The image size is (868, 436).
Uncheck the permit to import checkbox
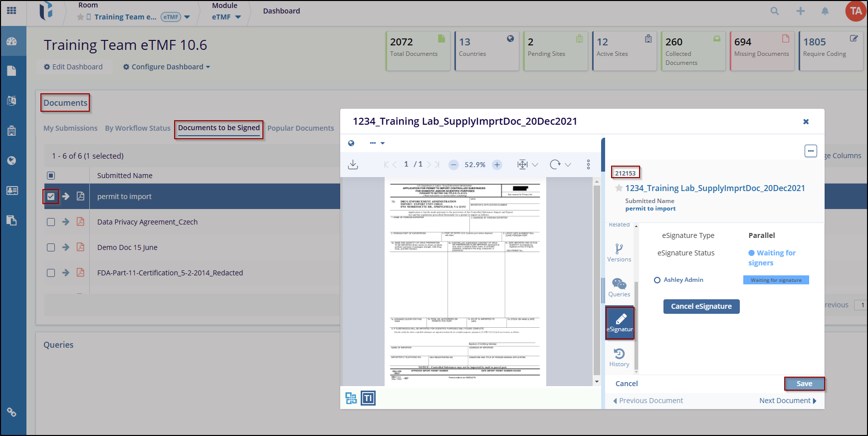click(51, 197)
